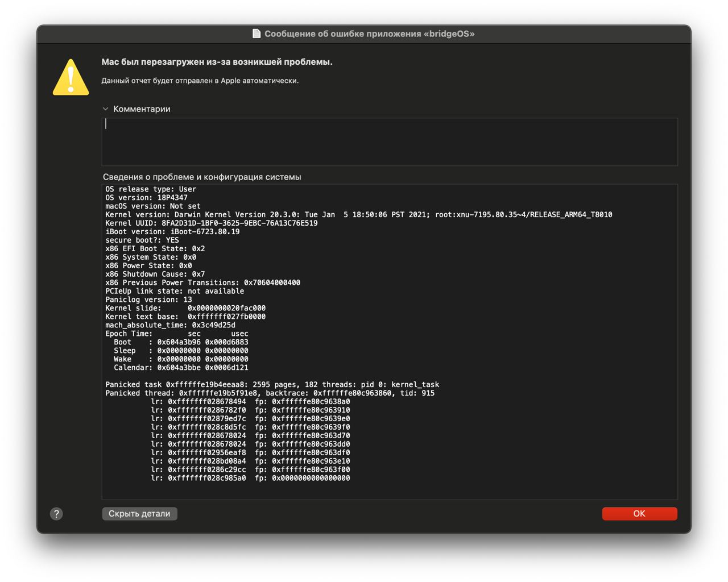Click backtrace line with lr 0xfffffff02879ed7c

click(251, 419)
